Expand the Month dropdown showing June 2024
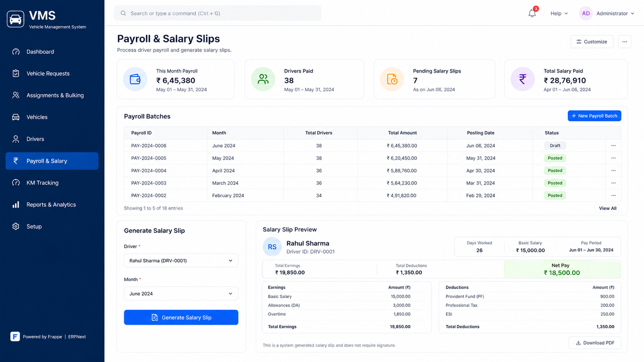This screenshot has width=644, height=362. tap(181, 294)
